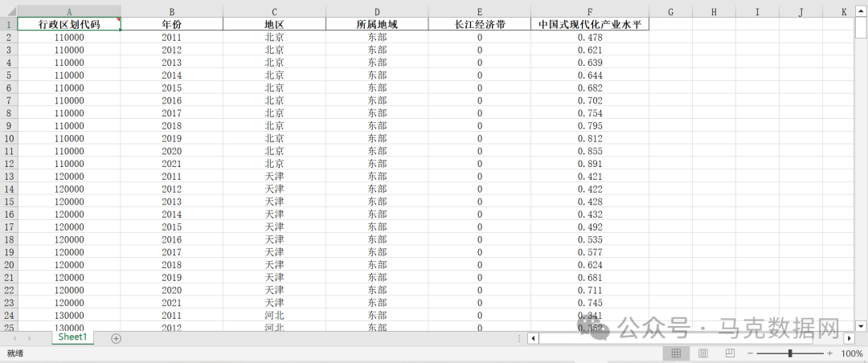Click cell with value 0.812
The image size is (868, 363).
click(x=590, y=138)
